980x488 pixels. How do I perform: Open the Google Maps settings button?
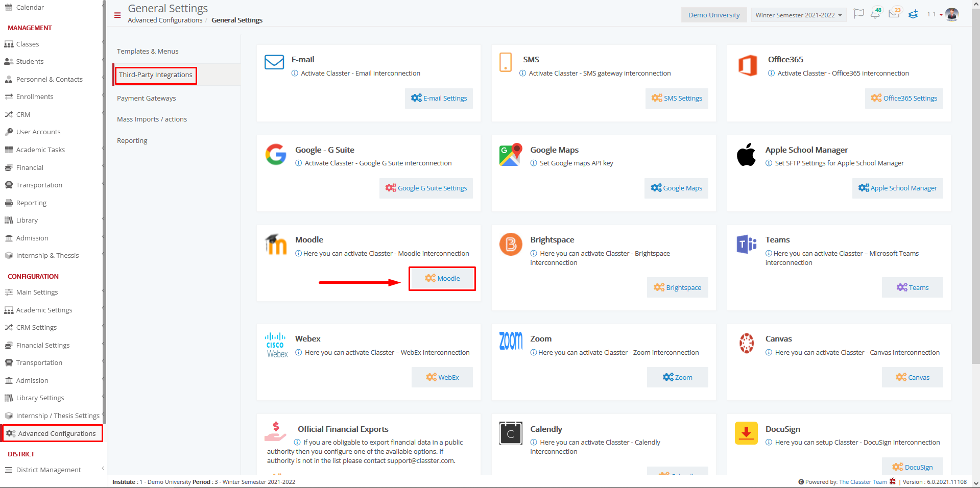[676, 188]
